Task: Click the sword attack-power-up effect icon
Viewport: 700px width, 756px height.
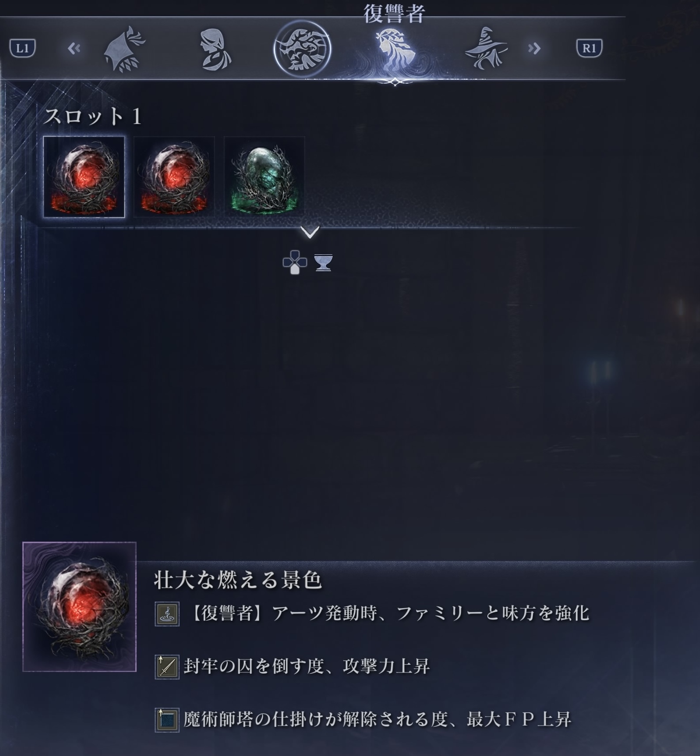Action: pyautogui.click(x=167, y=667)
